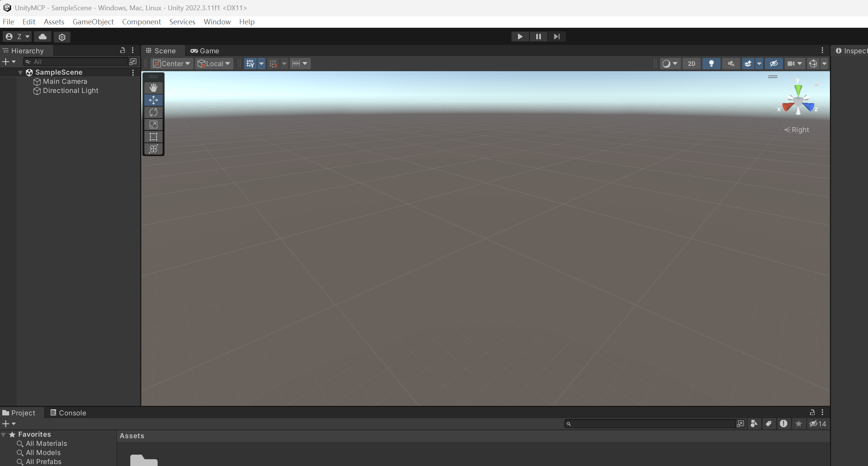
Task: Toggle hidden packages visibility showing 14
Action: (x=818, y=424)
